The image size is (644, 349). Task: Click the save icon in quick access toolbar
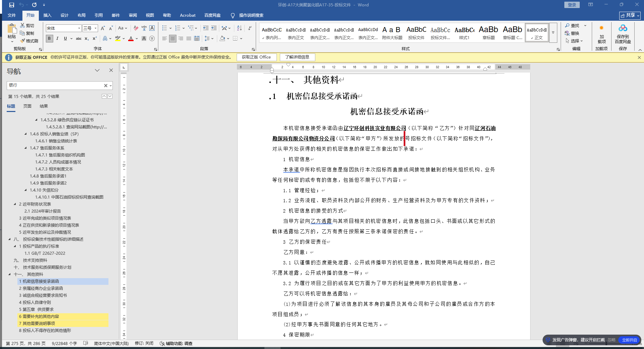pyautogui.click(x=11, y=5)
